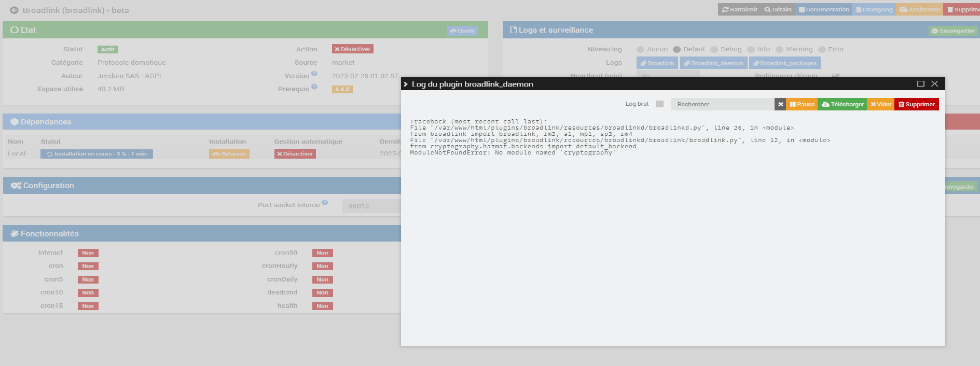Select the Aucun log level

pyautogui.click(x=640, y=49)
